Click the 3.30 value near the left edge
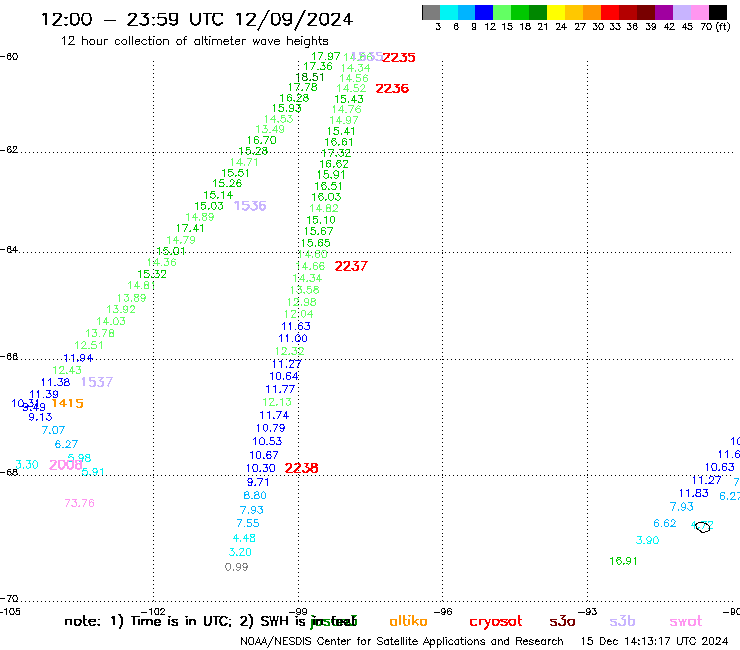This screenshot has height=650, width=740. (27, 464)
